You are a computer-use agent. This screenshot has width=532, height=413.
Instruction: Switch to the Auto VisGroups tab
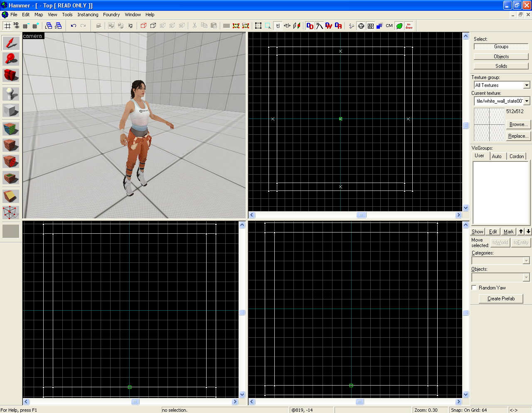[497, 156]
